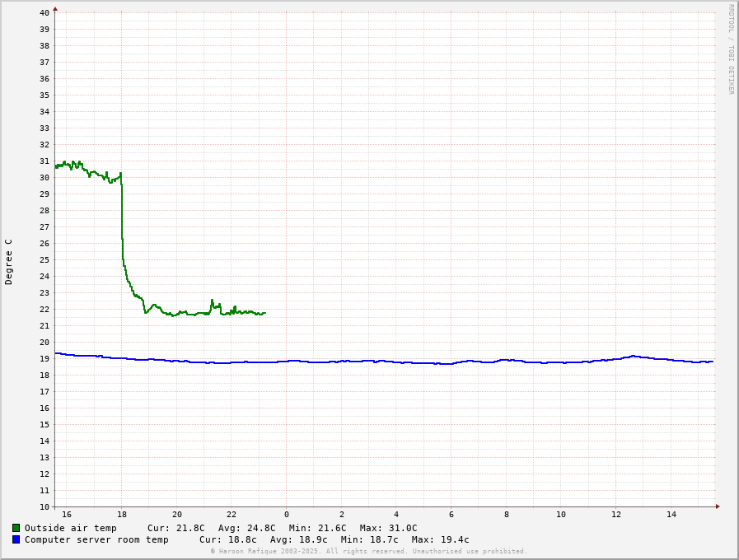Click the Max: 31.0C outside air value

[388, 528]
